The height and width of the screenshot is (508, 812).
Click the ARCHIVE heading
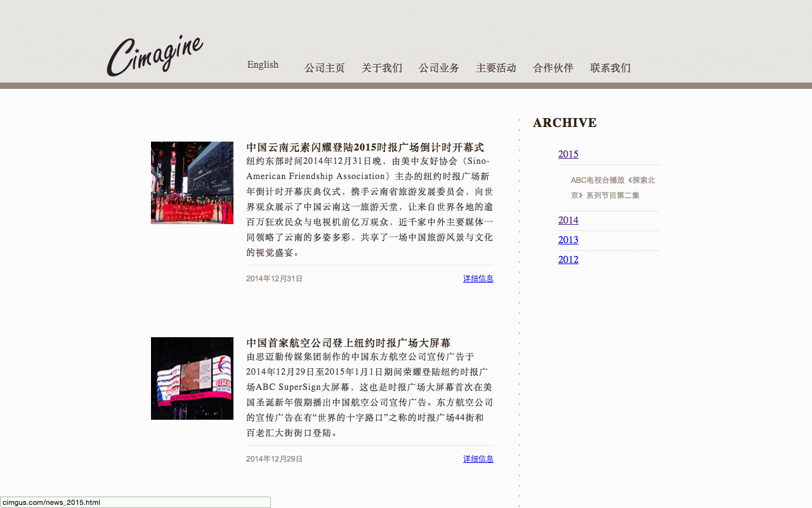pos(565,123)
